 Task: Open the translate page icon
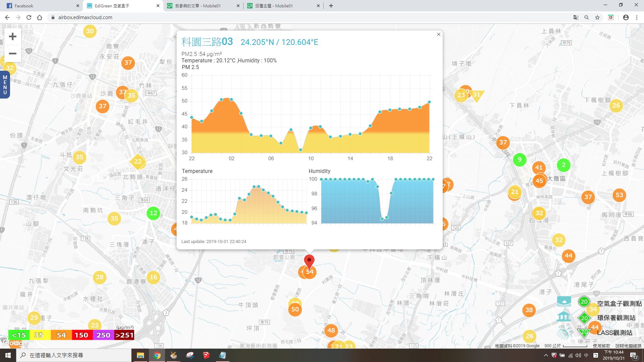click(x=576, y=17)
